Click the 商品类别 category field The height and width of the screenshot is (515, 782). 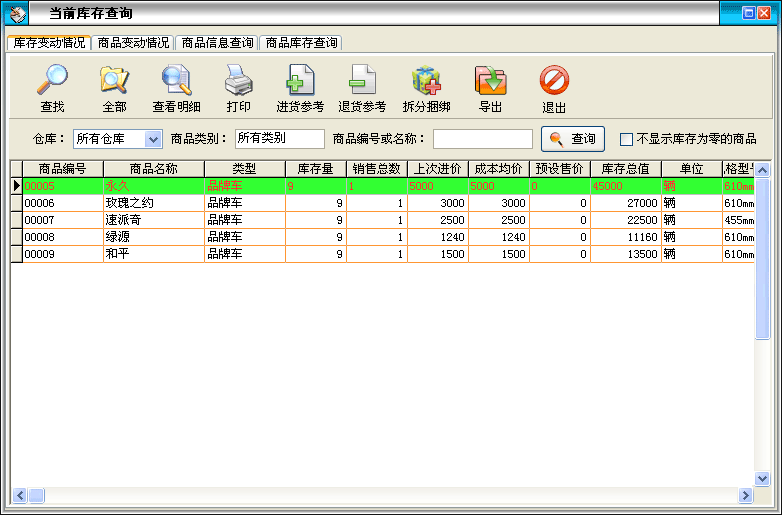tap(279, 139)
